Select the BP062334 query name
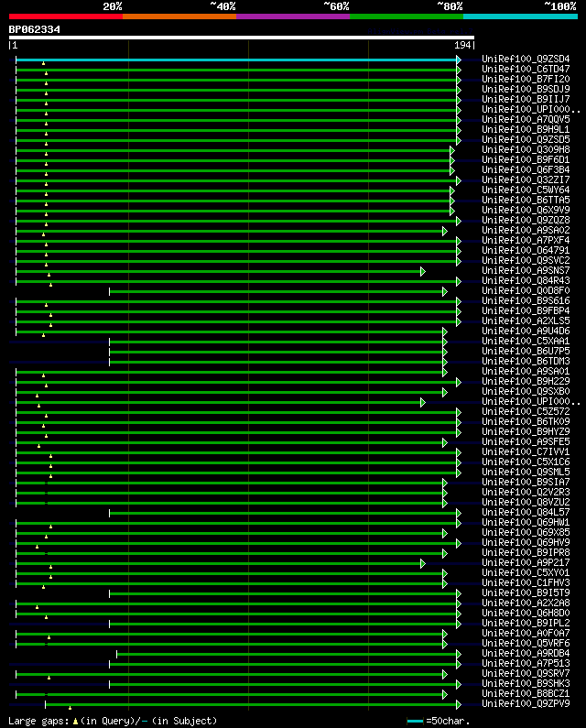 pos(35,29)
